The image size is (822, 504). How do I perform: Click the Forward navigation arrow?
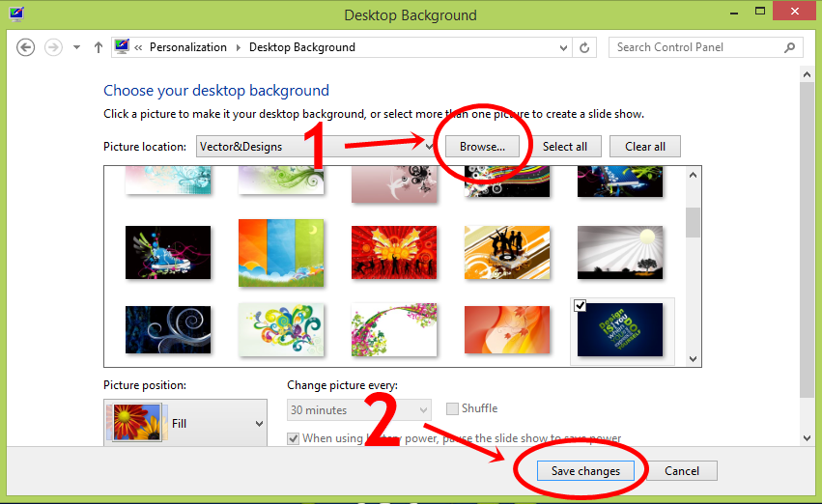53,47
